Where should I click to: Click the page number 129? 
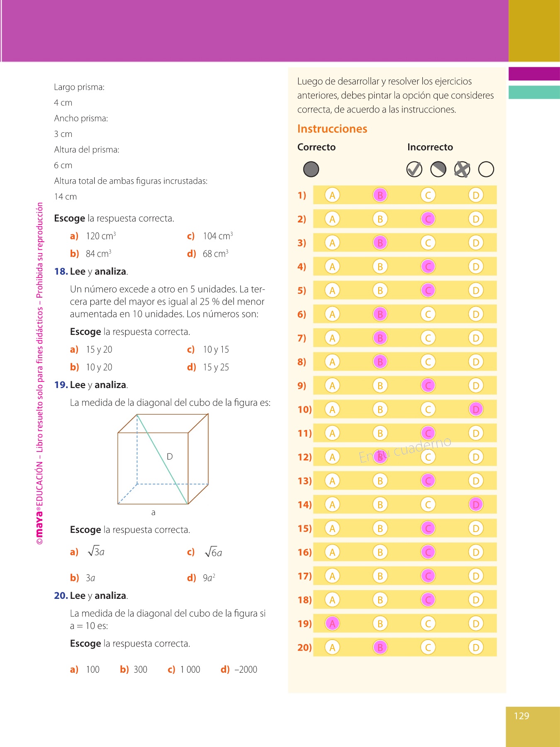(521, 716)
